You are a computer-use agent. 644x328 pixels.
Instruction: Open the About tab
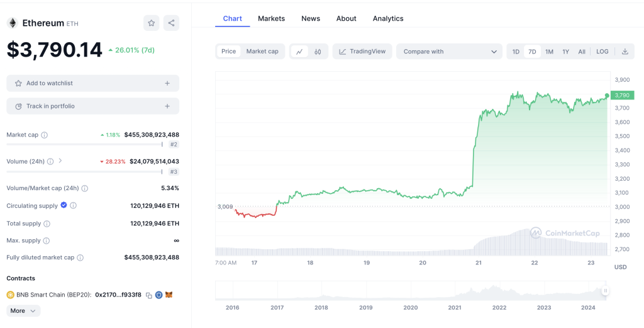[x=347, y=18]
